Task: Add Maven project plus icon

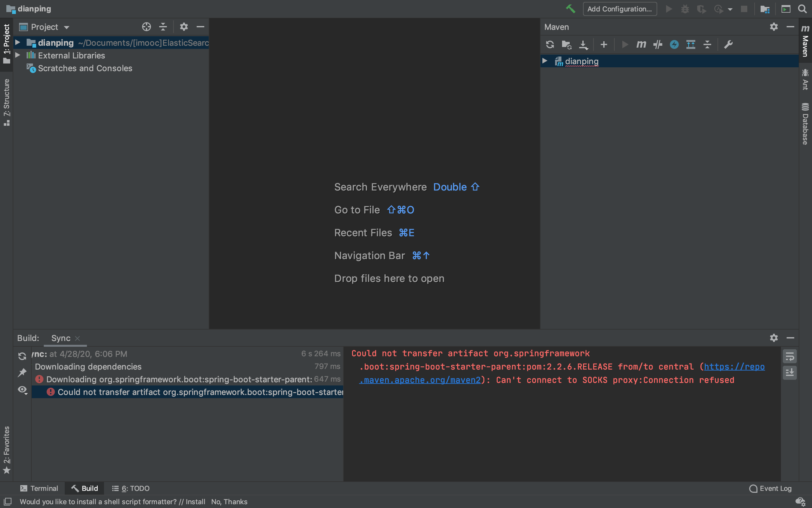Action: click(604, 44)
